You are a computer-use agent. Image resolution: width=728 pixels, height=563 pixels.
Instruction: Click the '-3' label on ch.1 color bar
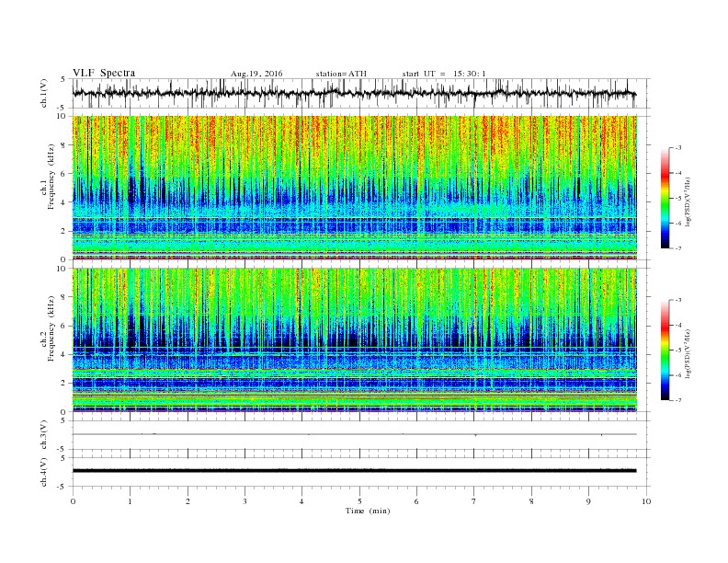[678, 148]
